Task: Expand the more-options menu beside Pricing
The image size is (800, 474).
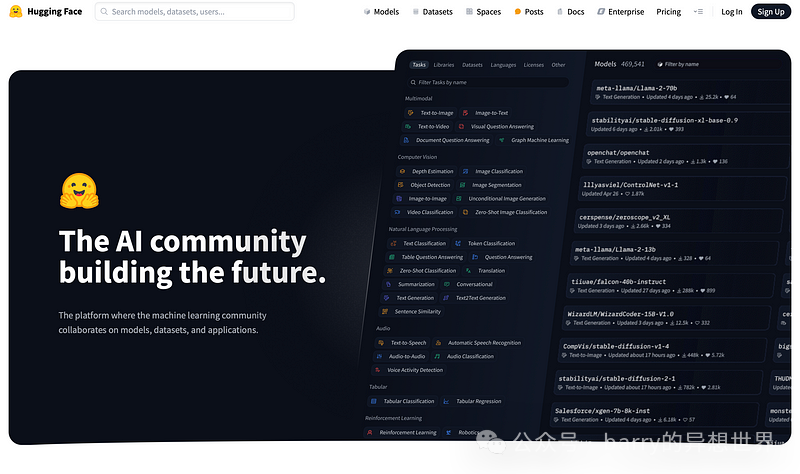Action: point(698,11)
